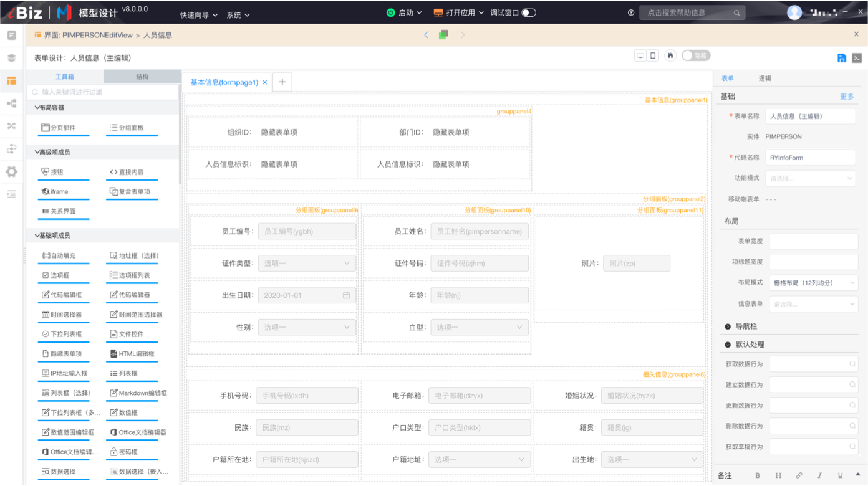Select the 自动填充 toolbox item
The image size is (868, 486).
(63, 255)
